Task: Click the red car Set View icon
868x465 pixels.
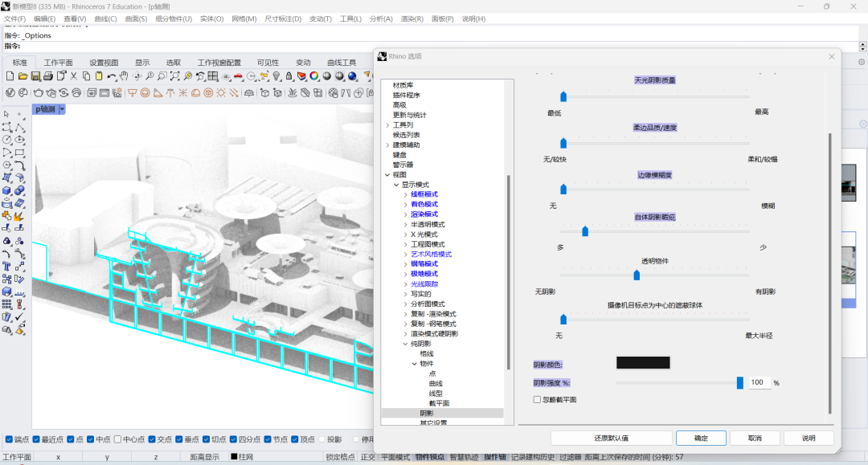Action: [237, 75]
